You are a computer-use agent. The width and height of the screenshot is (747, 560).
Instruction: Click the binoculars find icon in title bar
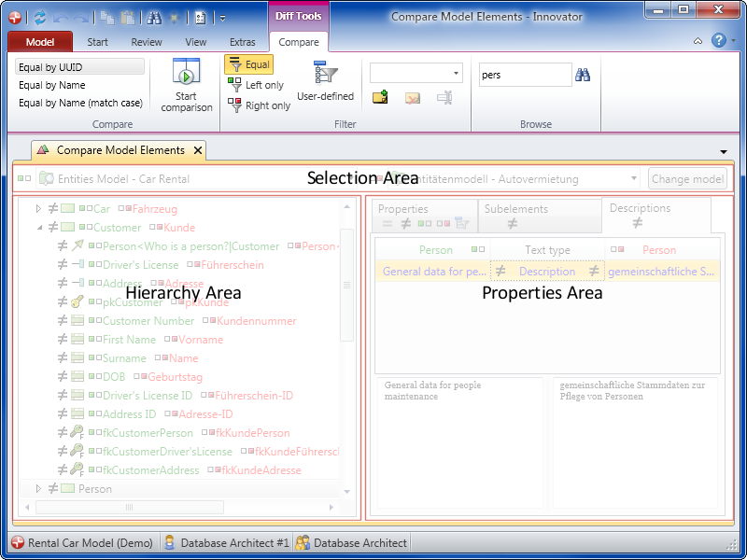[155, 18]
